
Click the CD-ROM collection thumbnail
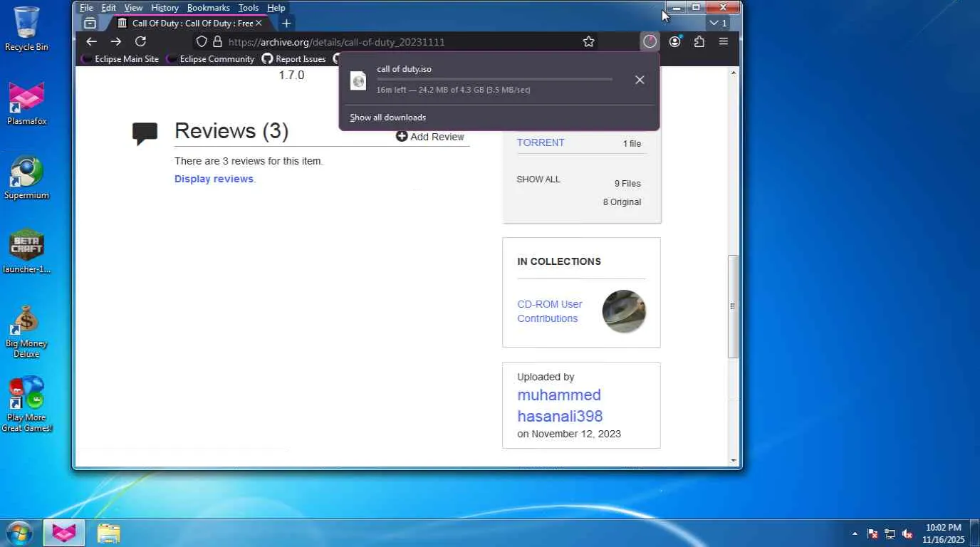point(624,311)
